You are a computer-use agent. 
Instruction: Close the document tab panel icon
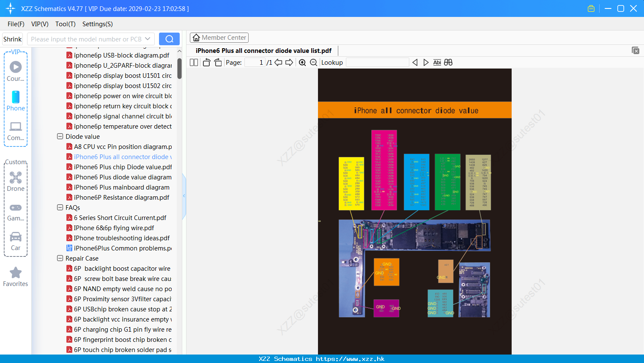636,50
